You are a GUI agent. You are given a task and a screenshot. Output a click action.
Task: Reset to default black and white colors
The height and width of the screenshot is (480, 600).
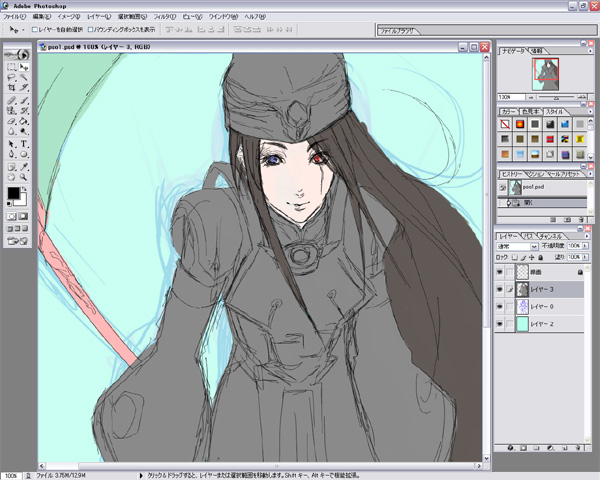coord(9,204)
